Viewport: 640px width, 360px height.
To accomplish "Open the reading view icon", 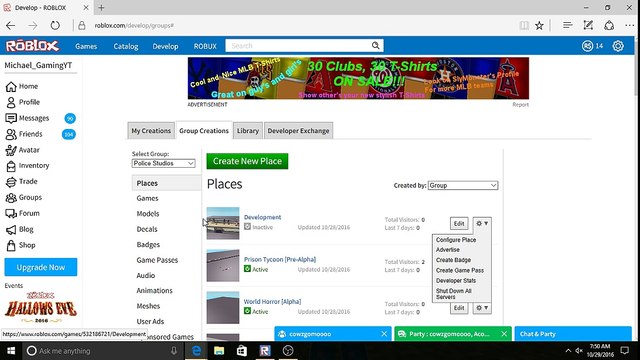I will pos(524,26).
